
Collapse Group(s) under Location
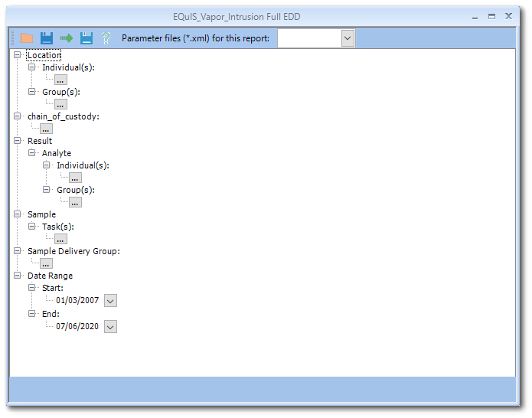coord(31,92)
